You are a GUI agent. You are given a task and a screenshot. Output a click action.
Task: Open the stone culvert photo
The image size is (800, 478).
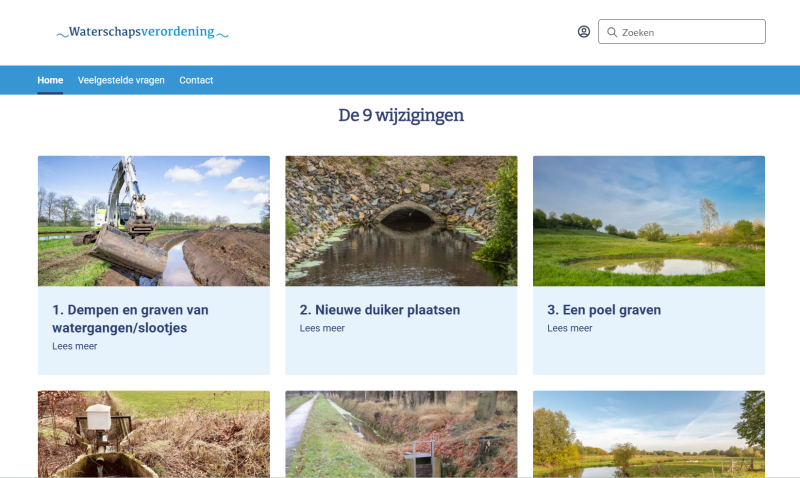click(x=401, y=221)
